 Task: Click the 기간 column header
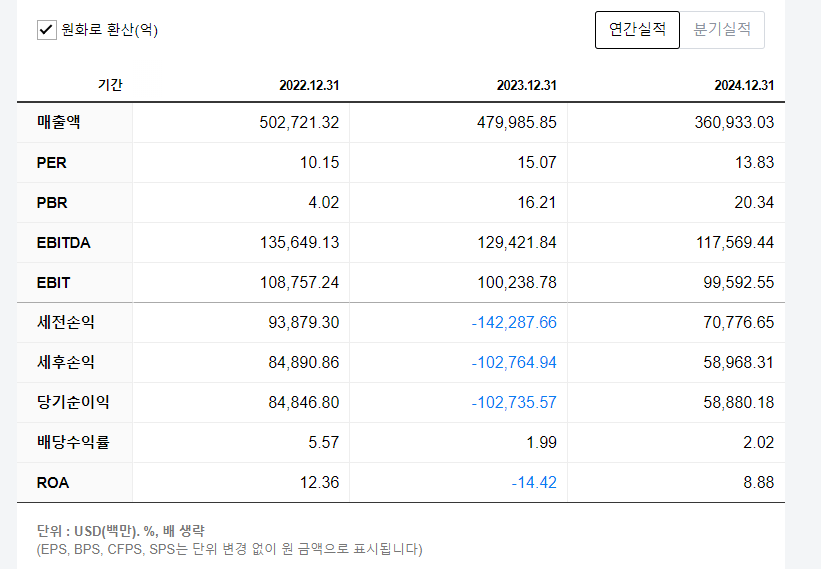point(110,85)
